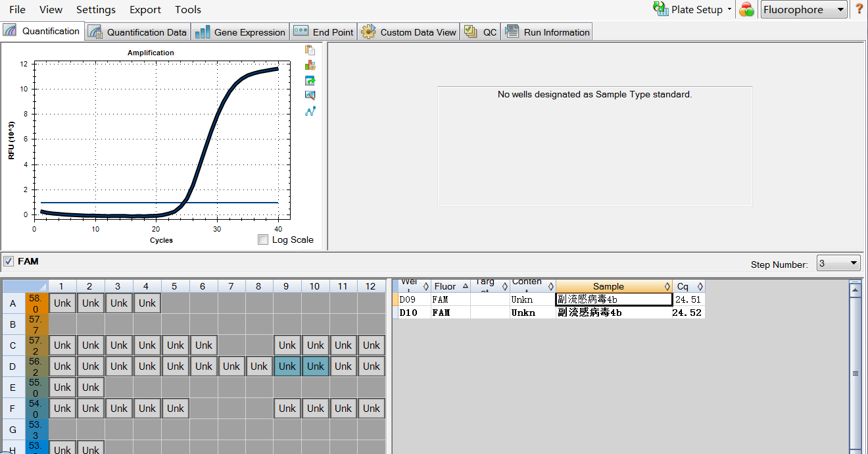Select plate column 9 header

[x=287, y=286]
